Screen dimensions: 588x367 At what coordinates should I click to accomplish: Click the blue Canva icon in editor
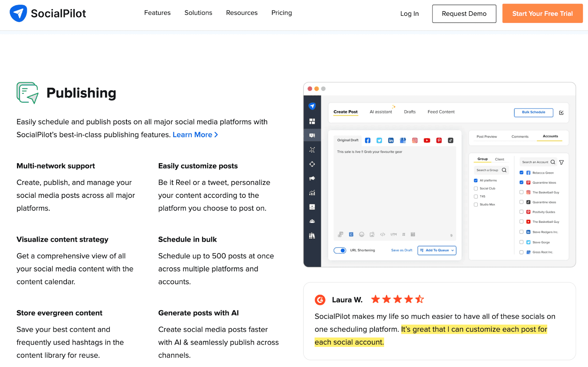tap(351, 234)
